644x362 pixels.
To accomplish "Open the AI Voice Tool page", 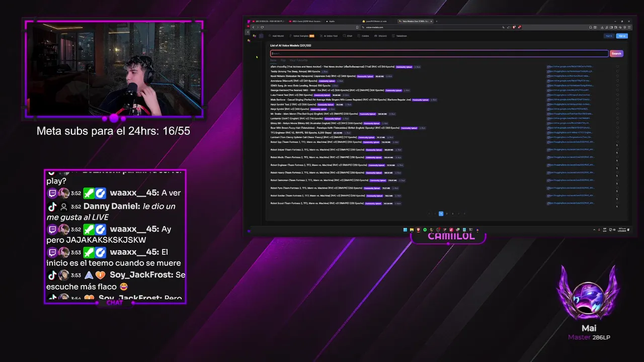I will coord(329,36).
